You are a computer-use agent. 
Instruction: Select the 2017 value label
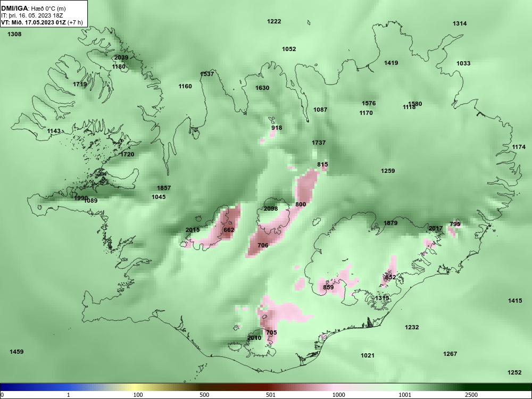[435, 229]
